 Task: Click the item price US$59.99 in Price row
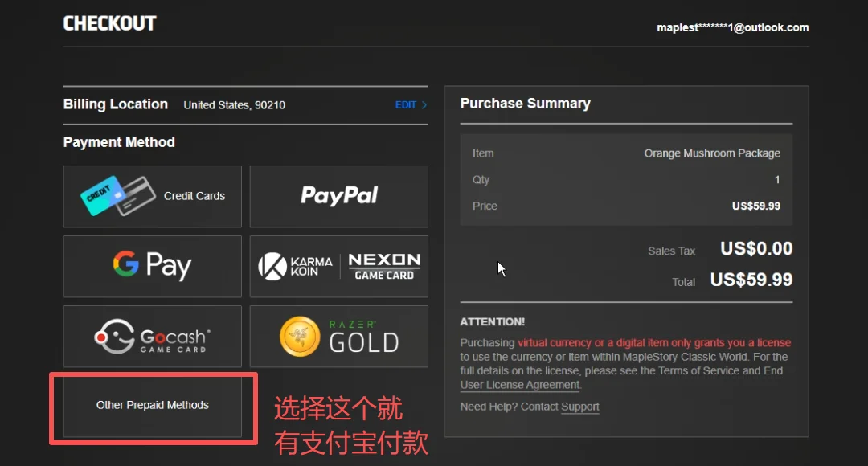point(755,206)
